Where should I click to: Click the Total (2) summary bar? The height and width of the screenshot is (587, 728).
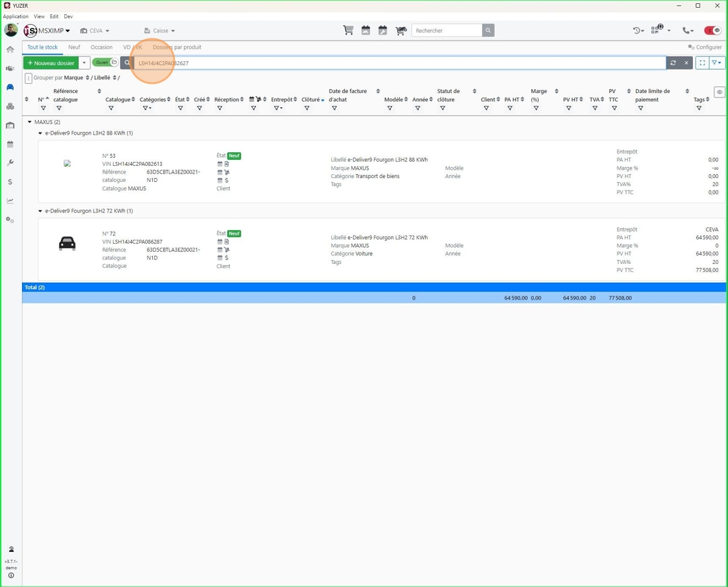tap(374, 287)
